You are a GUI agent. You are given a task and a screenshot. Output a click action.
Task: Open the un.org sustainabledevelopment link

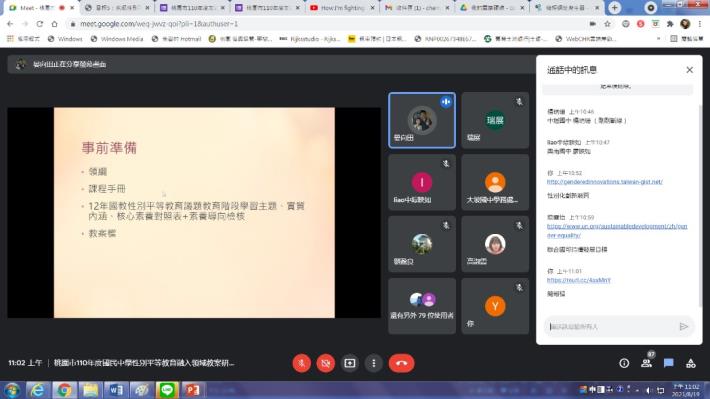pos(617,231)
